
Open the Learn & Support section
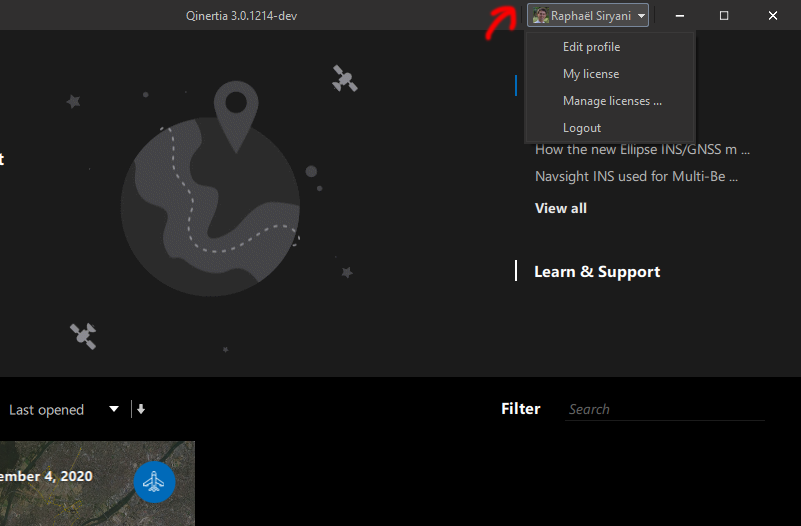click(597, 272)
